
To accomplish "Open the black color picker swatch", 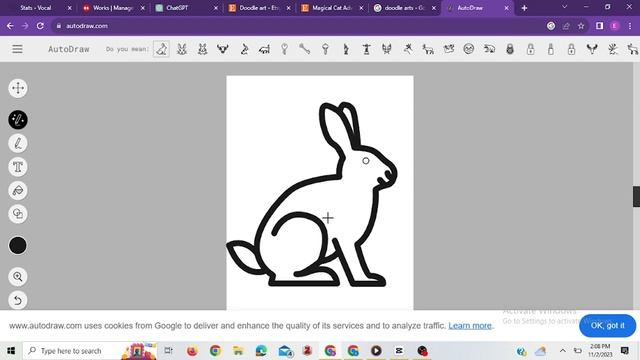I will tap(18, 245).
